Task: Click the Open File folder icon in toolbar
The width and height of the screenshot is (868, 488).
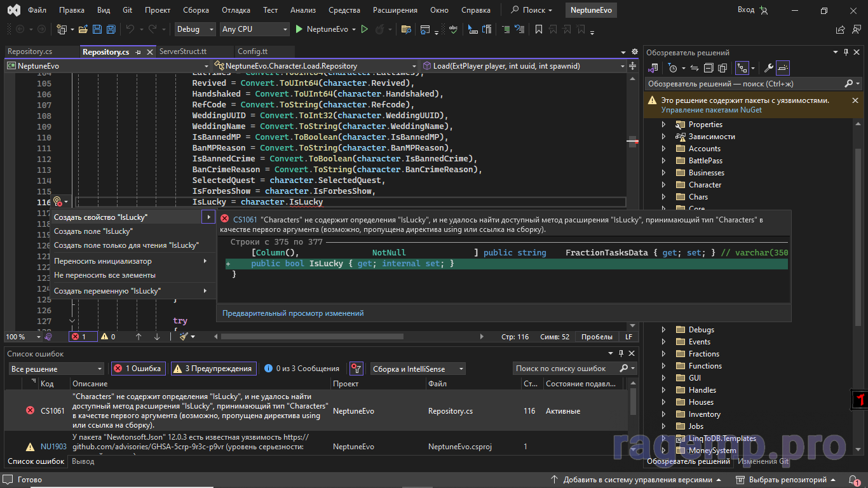Action: pyautogui.click(x=85, y=29)
